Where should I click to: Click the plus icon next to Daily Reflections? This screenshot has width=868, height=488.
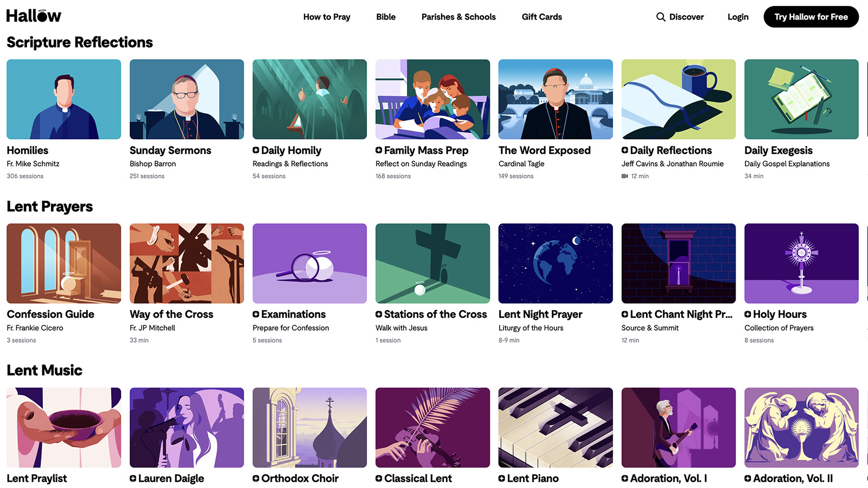624,150
